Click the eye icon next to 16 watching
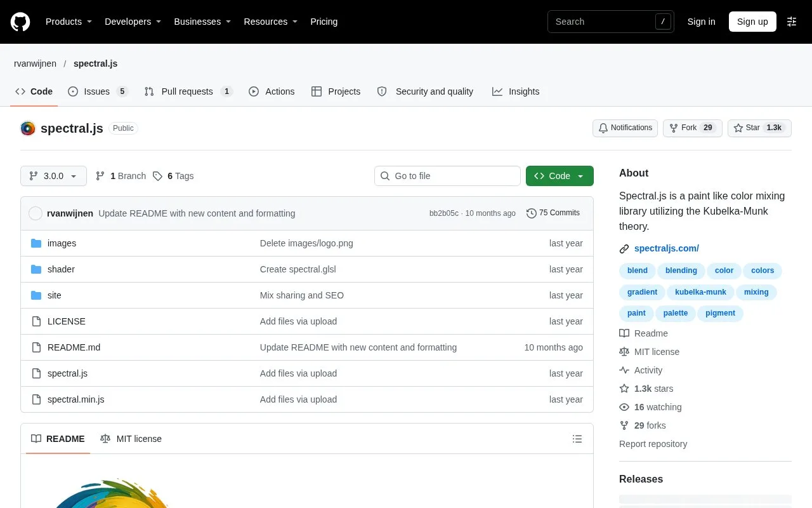Viewport: 812px width, 508px height. 624,407
